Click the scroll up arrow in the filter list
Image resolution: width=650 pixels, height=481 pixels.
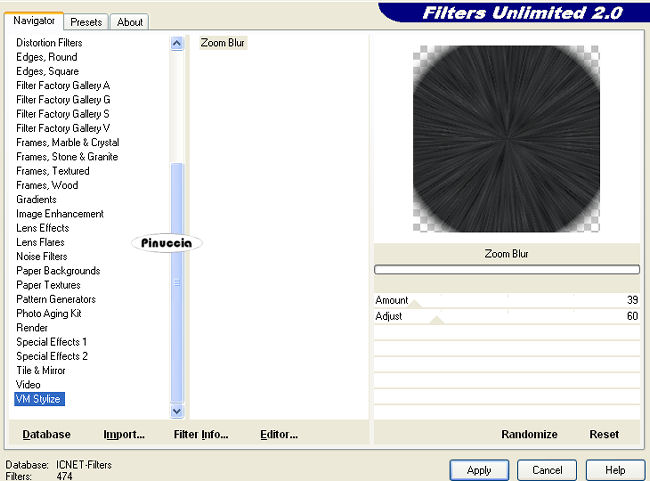click(177, 43)
